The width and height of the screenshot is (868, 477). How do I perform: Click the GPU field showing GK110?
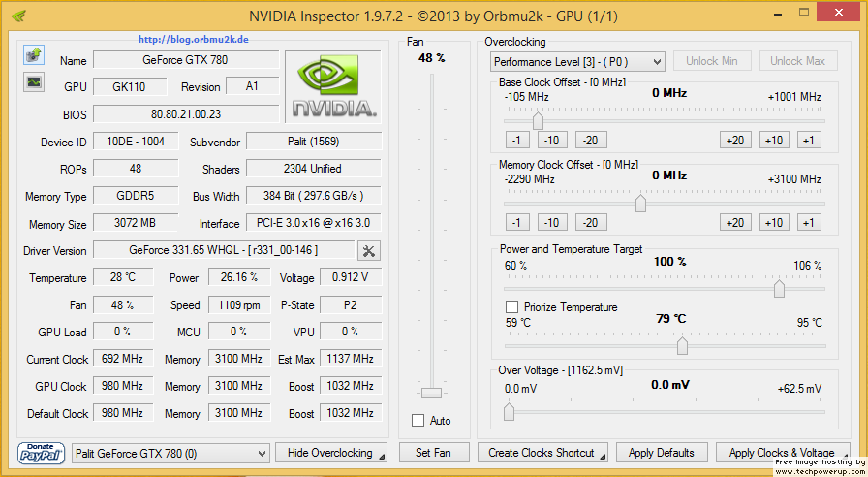tap(130, 87)
